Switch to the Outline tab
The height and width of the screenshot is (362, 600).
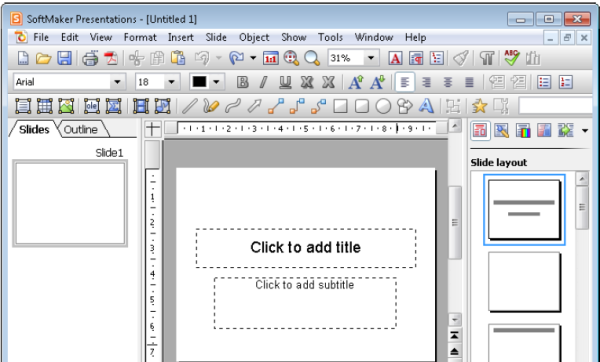[81, 129]
